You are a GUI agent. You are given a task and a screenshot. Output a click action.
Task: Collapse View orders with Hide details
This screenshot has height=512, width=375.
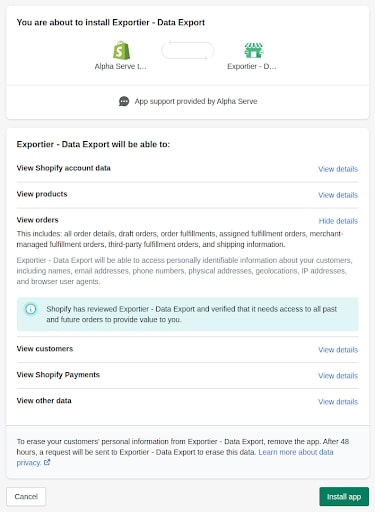(338, 221)
